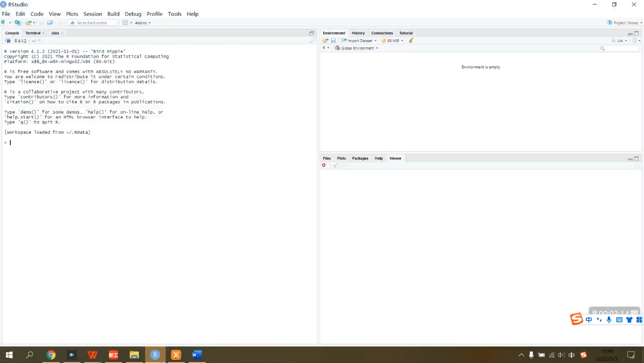Open the Project: (None) menu
The width and height of the screenshot is (644, 363).
625,23
